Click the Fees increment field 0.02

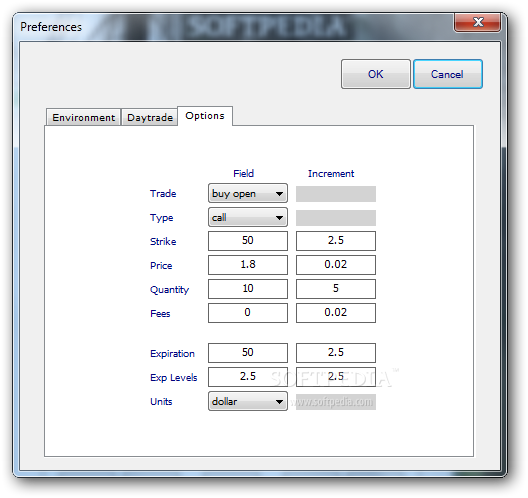point(336,313)
